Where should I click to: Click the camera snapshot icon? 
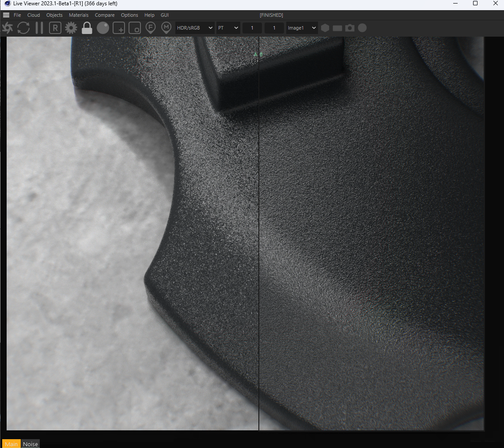point(350,28)
